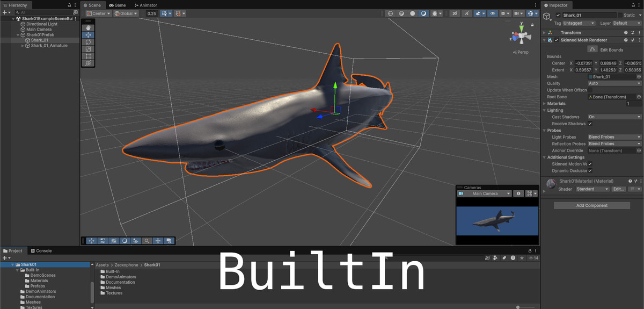Screen dimensions: 644x309
Task: Select the Inspector tab
Action: coord(558,5)
